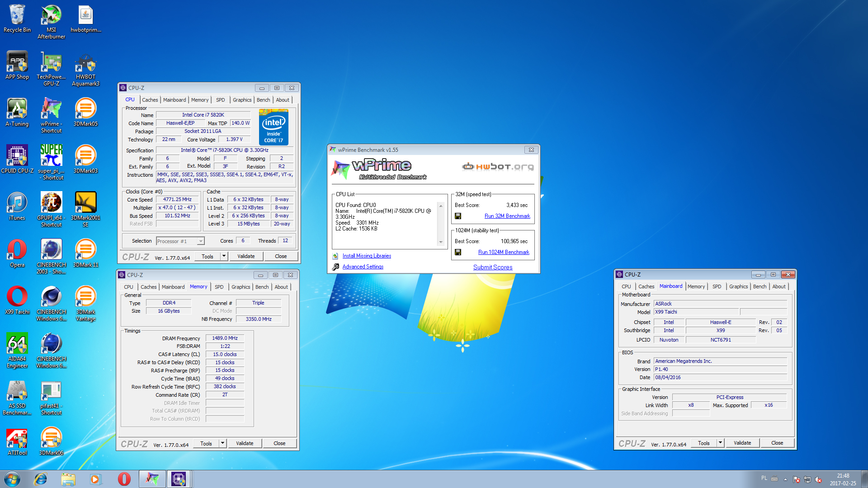The width and height of the screenshot is (868, 488).
Task: Open 3DMark05 desktop icon
Action: point(85,113)
